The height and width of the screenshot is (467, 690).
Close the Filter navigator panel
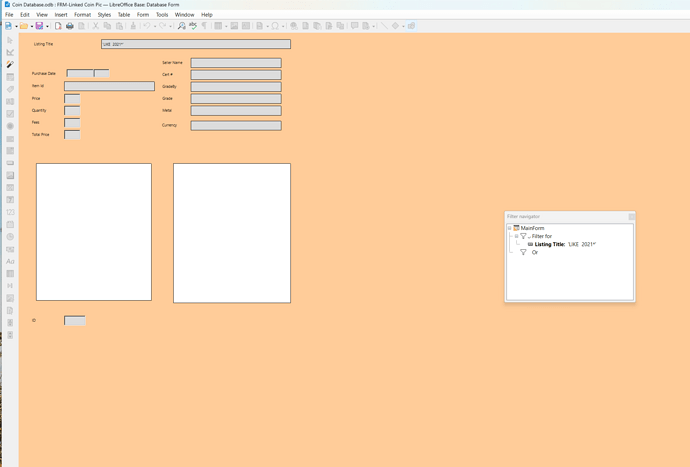point(631,216)
